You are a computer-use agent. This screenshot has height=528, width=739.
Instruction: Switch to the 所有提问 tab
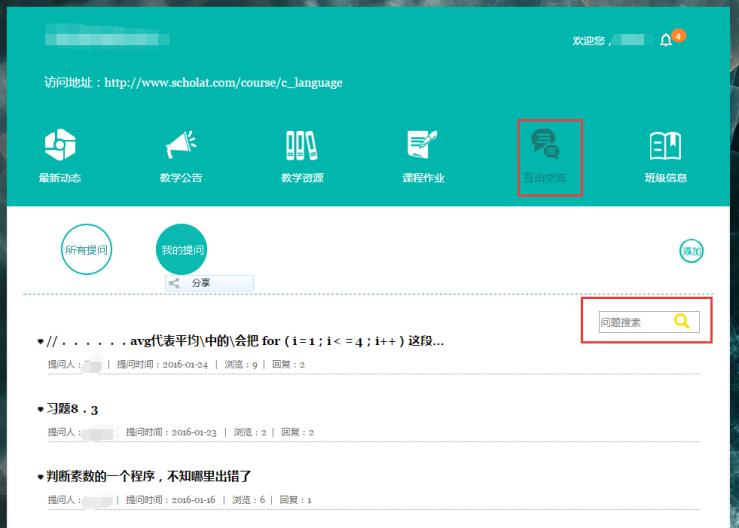[86, 249]
